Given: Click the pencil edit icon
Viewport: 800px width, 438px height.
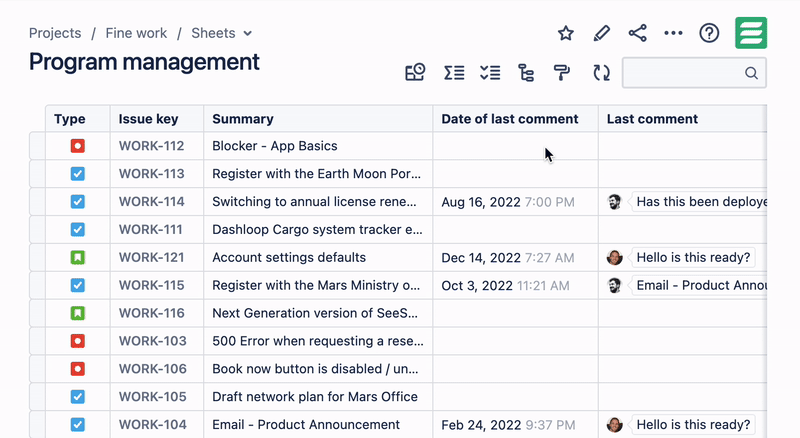Looking at the screenshot, I should [602, 33].
